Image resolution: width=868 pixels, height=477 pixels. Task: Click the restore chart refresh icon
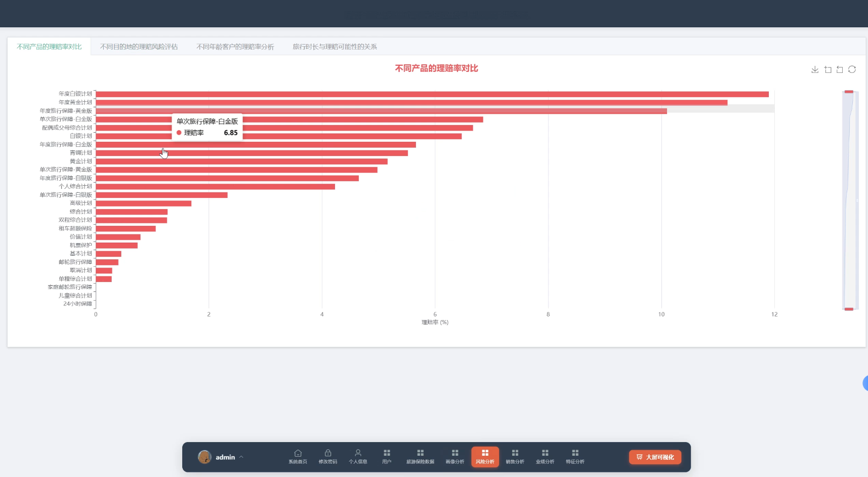[x=852, y=69]
